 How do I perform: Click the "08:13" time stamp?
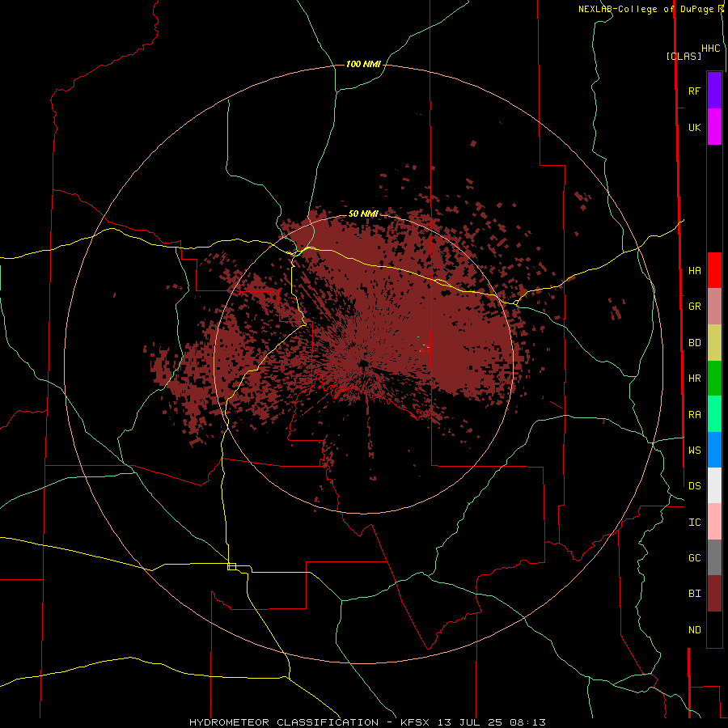530,722
